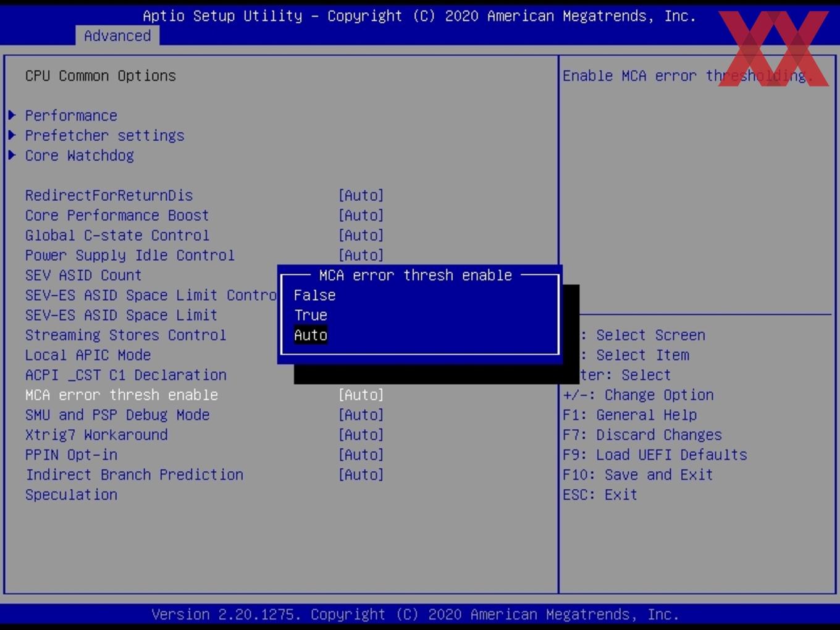Open MCA error thresh enable [Auto] value
This screenshot has width=840, height=630.
[x=361, y=395]
